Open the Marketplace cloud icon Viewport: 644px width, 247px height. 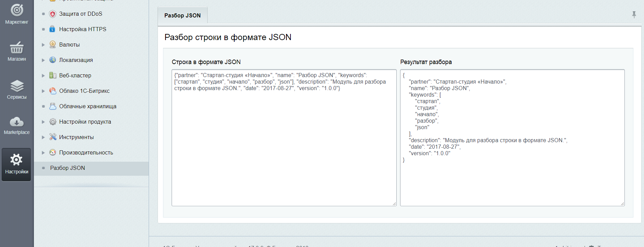pyautogui.click(x=17, y=122)
